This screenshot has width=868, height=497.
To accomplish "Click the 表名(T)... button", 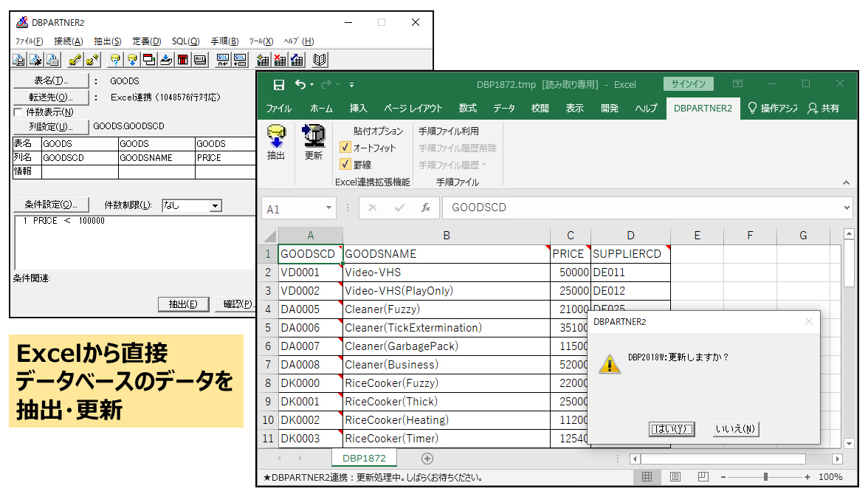I will point(51,81).
